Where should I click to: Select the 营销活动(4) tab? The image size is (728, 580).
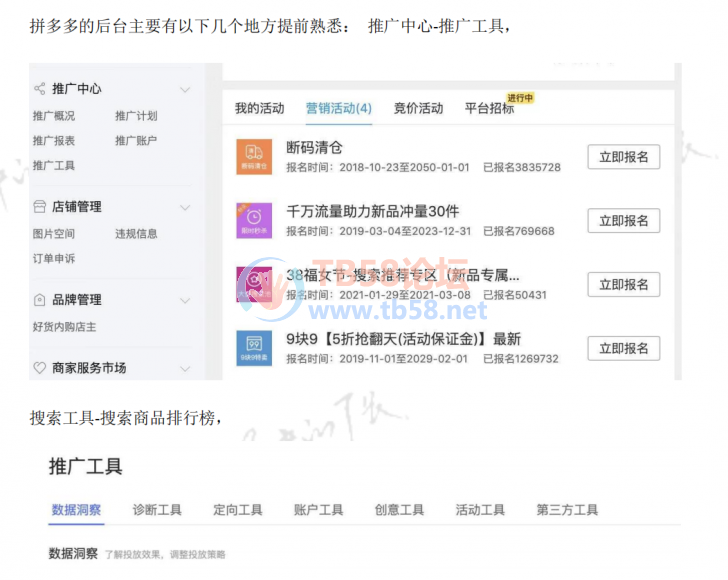coord(339,108)
